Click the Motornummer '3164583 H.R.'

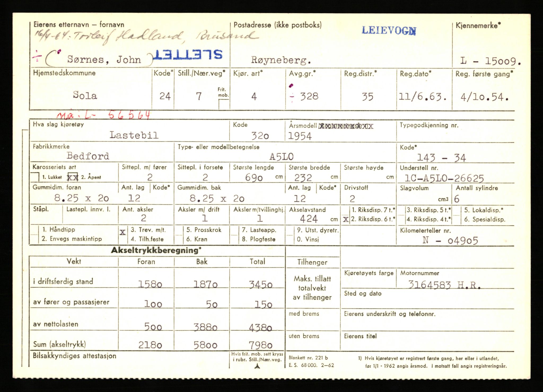[x=444, y=285]
